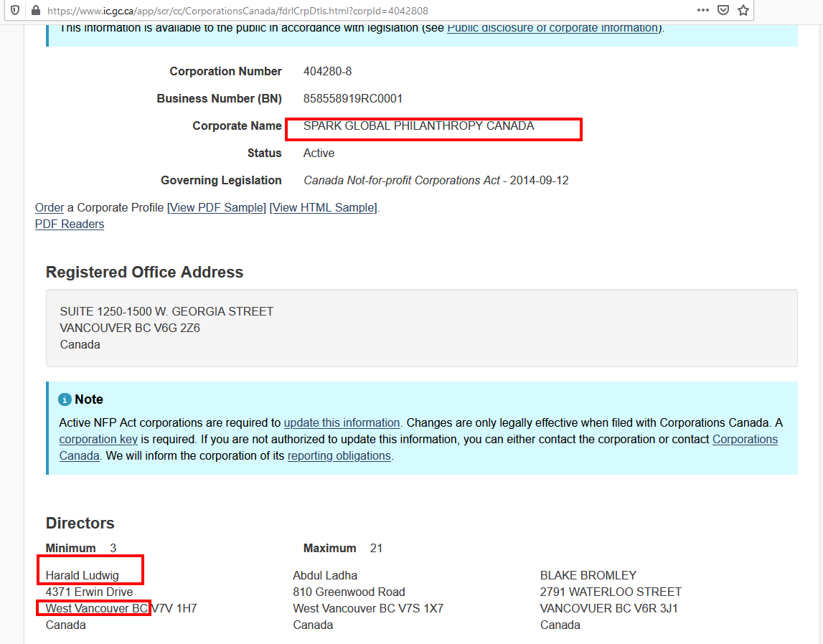Click SUITE 1250-1500 W. GEORGIA STREET line

166,311
